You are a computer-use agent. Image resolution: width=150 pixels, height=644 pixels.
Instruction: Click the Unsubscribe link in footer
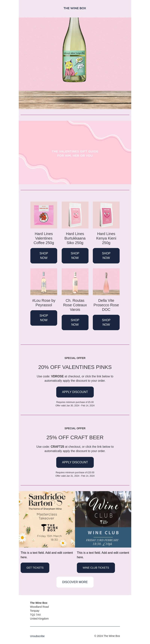coord(37,636)
